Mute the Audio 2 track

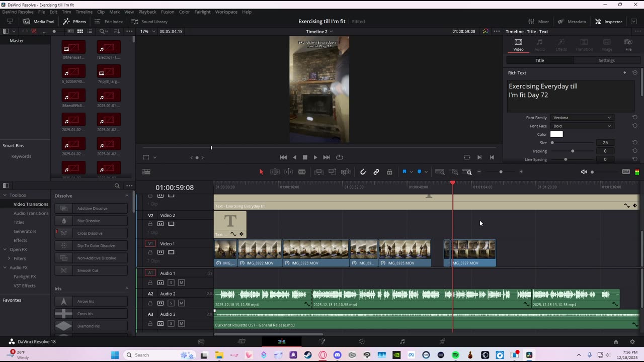(181, 303)
